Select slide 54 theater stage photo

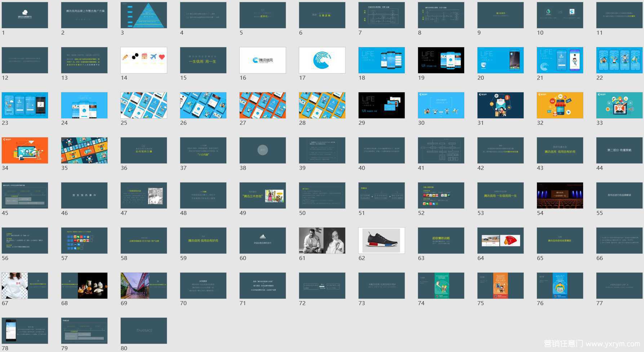click(x=560, y=195)
